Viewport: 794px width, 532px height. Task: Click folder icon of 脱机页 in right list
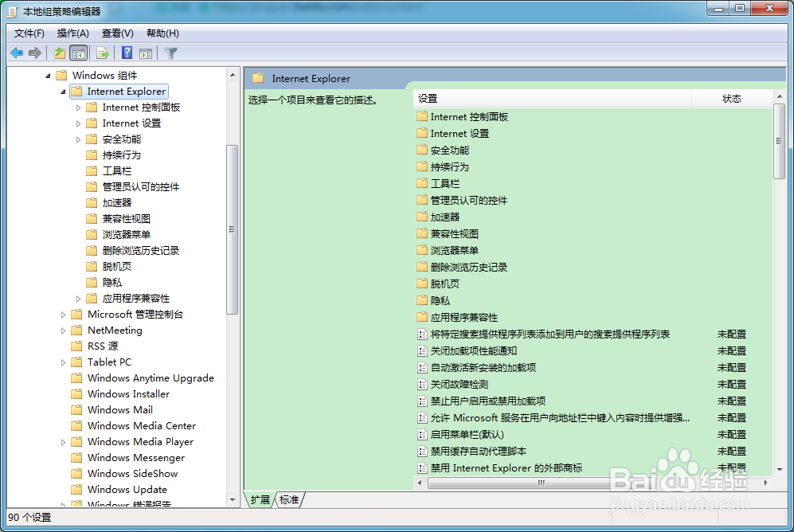point(422,284)
